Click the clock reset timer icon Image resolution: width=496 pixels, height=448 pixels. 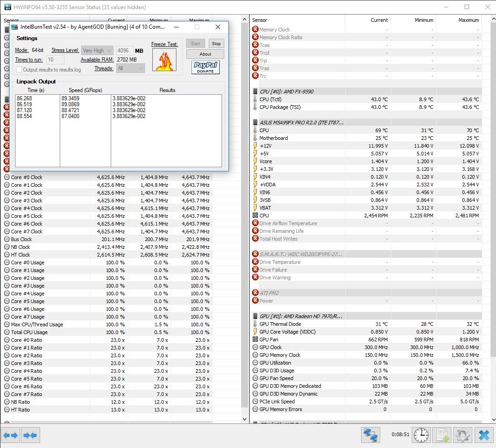point(421,435)
